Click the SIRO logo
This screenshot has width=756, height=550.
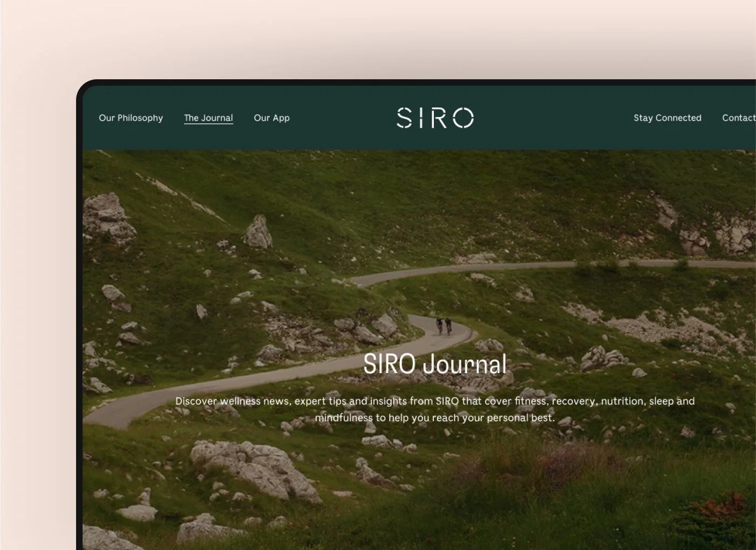435,118
